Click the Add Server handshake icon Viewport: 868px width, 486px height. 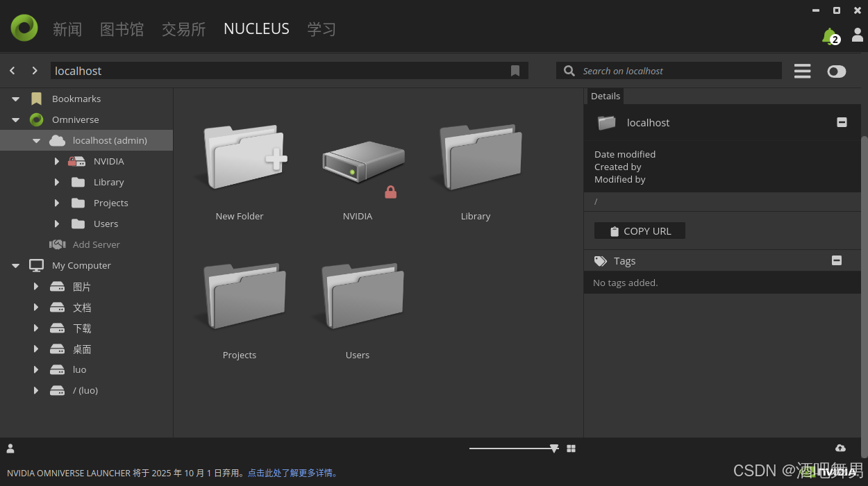coord(57,244)
